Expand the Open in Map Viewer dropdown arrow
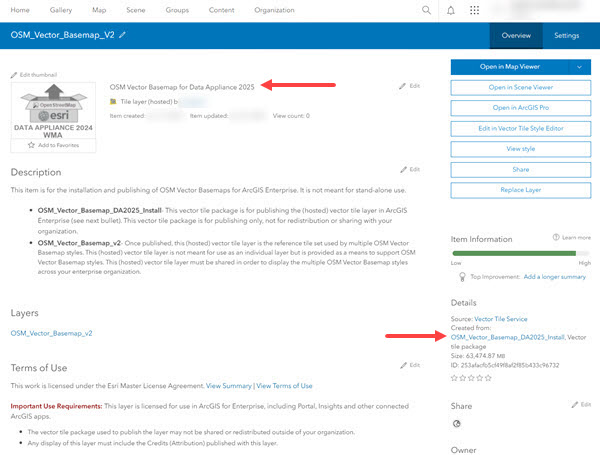The height and width of the screenshot is (455, 600). coord(578,67)
